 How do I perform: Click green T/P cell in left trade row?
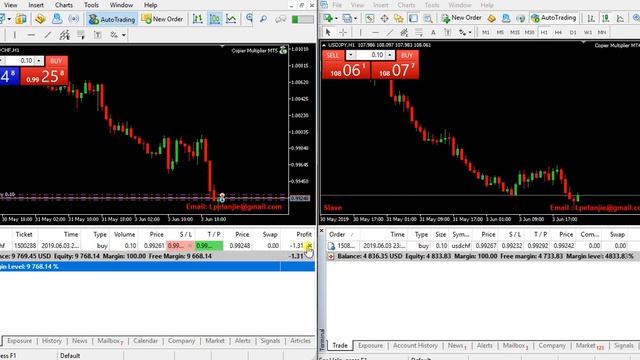point(209,246)
